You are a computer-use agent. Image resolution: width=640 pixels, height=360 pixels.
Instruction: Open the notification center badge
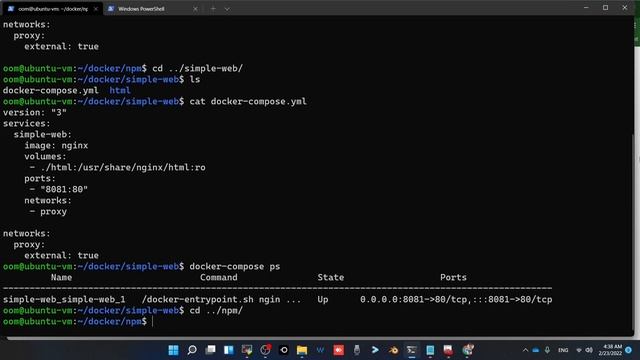click(x=629, y=350)
